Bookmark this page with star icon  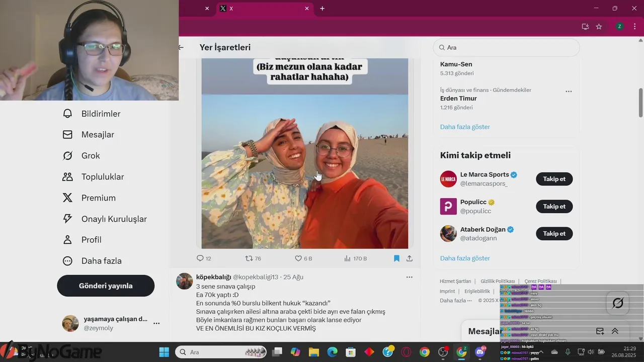click(x=599, y=27)
